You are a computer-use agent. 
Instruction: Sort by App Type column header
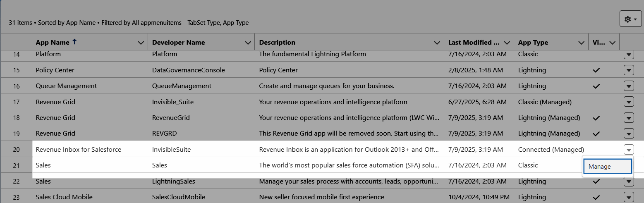[x=533, y=43]
